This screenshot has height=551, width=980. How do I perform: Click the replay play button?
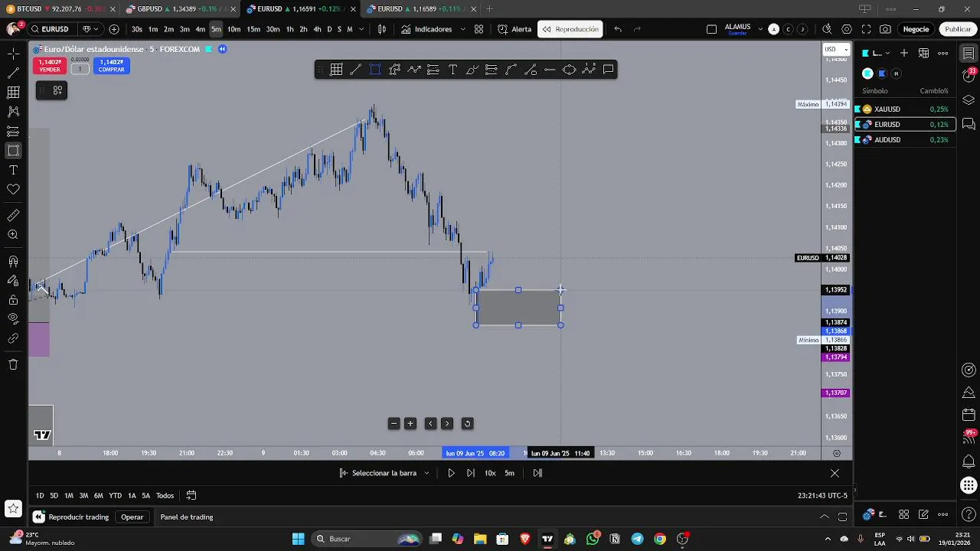[x=451, y=473]
